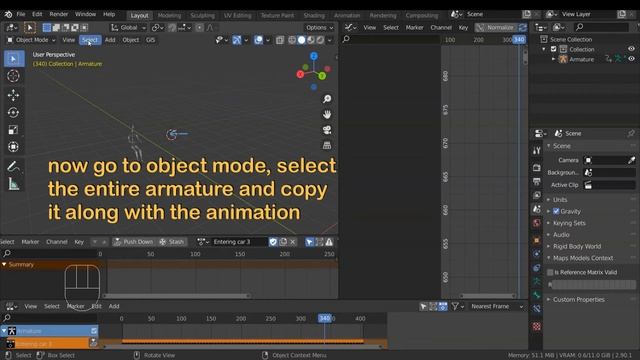The image size is (640, 360).
Task: Toggle Is Reference Matrix Valid checkbox
Action: tap(550, 272)
